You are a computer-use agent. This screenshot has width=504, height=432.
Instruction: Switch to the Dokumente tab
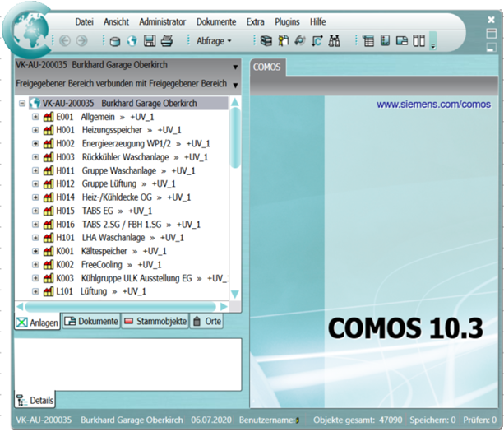(92, 322)
